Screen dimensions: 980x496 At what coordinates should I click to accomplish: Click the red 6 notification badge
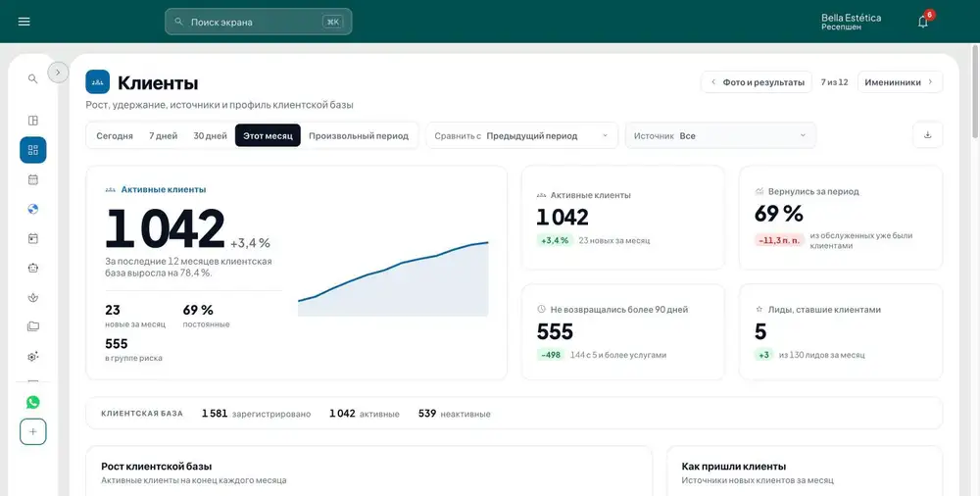click(x=929, y=15)
